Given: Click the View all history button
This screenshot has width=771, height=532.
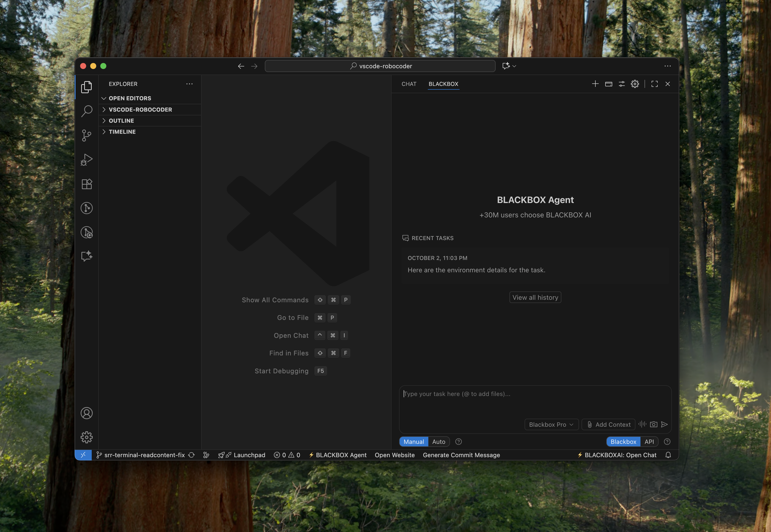Looking at the screenshot, I should point(535,297).
